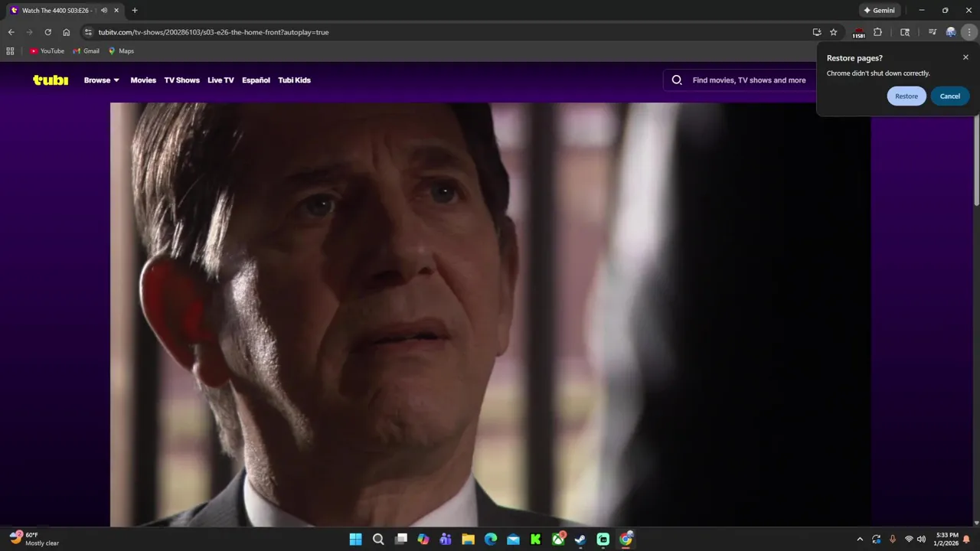Bookmark this tab with the star icon

click(x=834, y=32)
